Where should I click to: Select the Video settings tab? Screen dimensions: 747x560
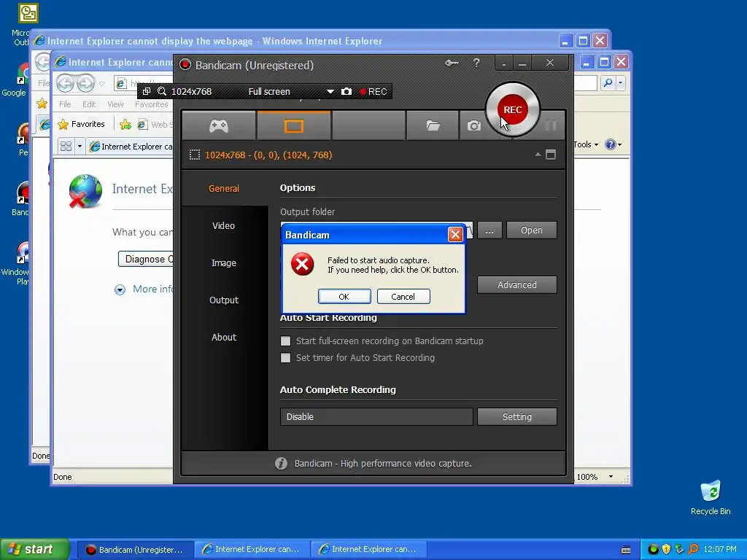point(224,226)
